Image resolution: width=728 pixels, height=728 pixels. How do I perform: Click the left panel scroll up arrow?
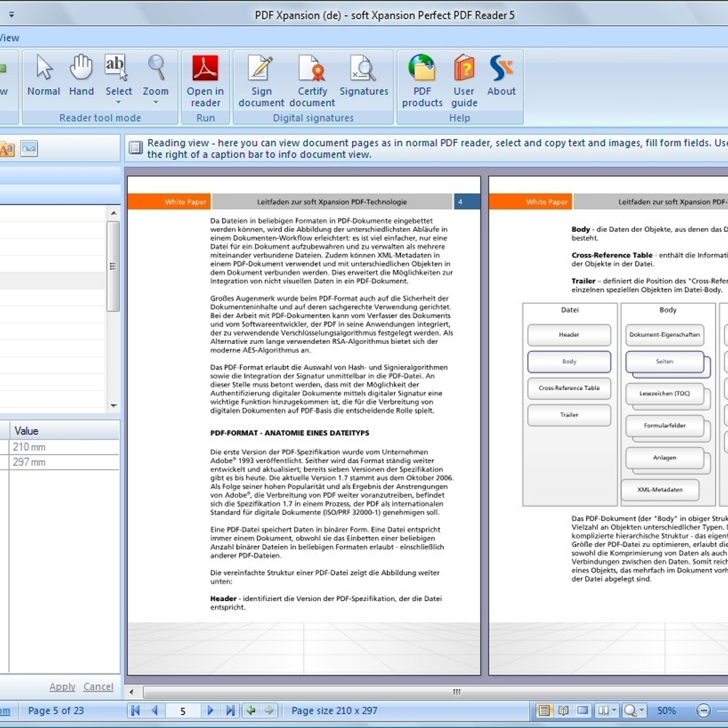point(113,213)
